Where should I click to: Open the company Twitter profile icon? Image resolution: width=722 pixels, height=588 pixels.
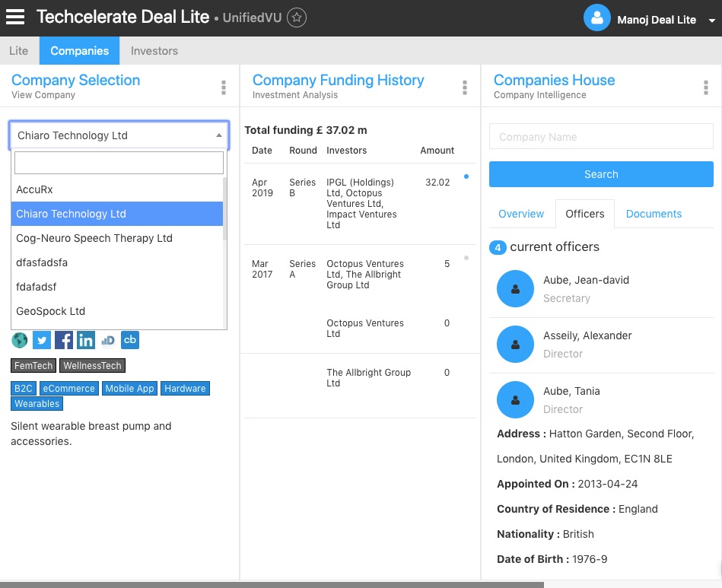(42, 340)
